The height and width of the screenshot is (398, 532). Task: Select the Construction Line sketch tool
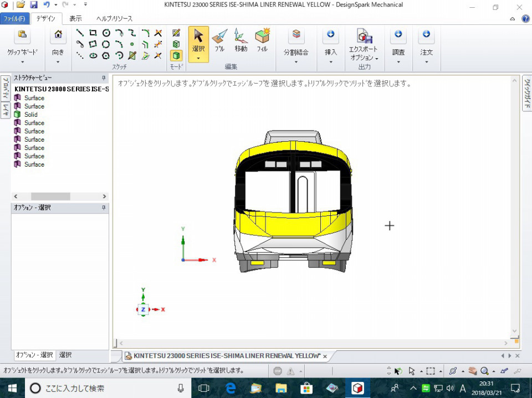80,55
